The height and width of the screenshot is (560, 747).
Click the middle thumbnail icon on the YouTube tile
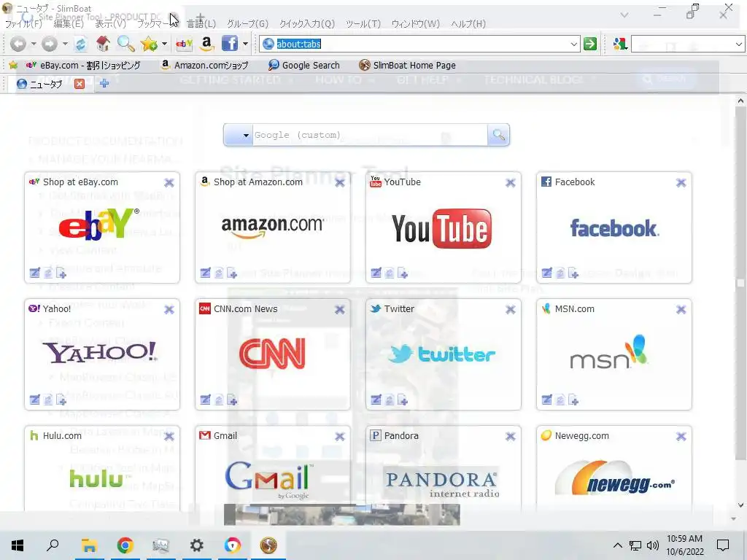click(x=390, y=273)
